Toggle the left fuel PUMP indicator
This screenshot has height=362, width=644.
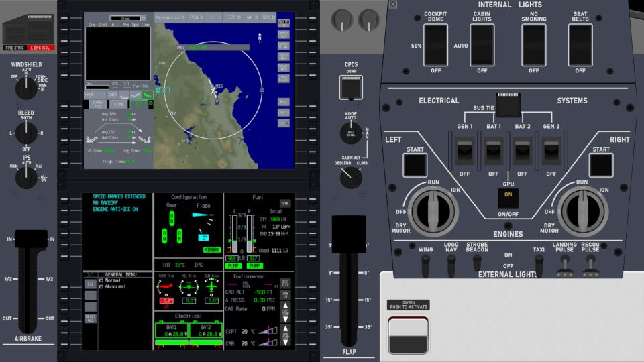click(233, 266)
